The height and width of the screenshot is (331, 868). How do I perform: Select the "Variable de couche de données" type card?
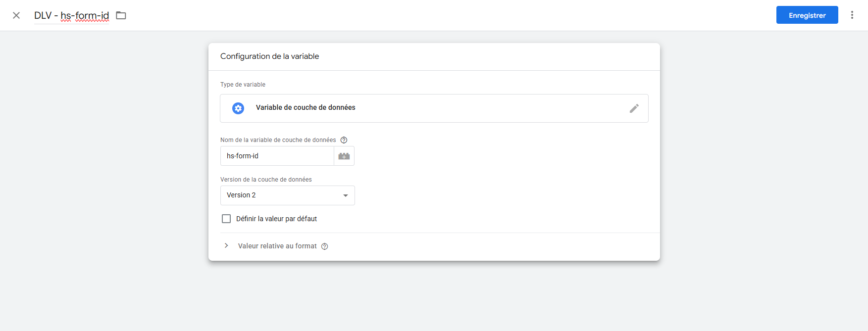434,108
